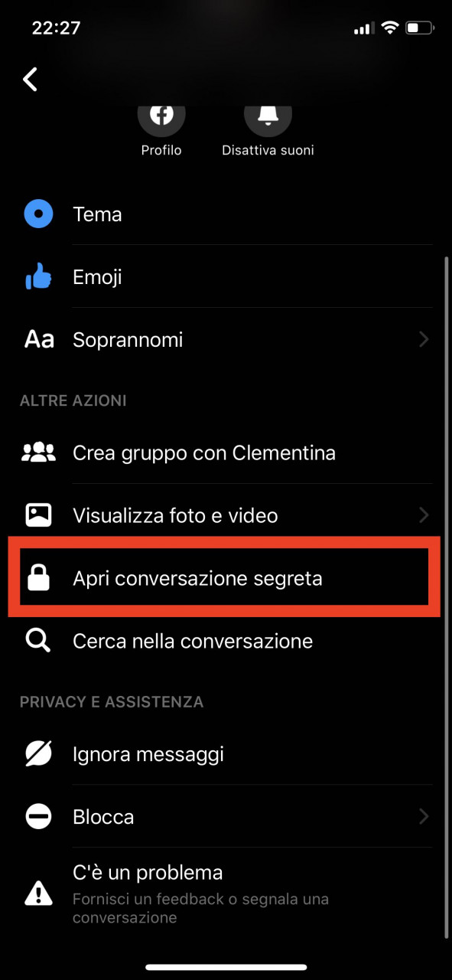Tap the back arrow icon
Viewport: 452px width, 980px height.
click(x=31, y=79)
